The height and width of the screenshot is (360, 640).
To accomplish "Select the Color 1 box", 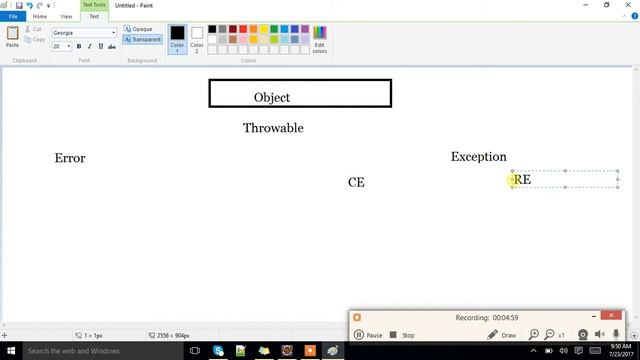I will coord(177,39).
